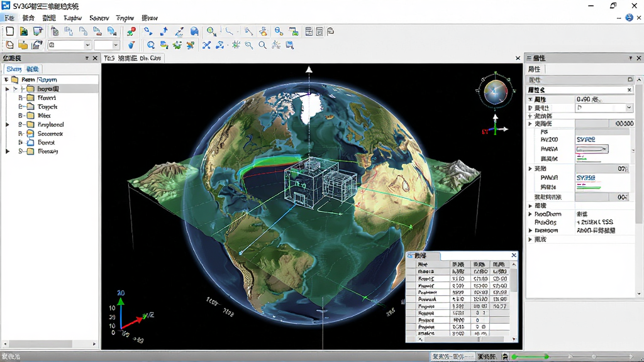The image size is (644, 362).
Task: Open the yellow folder icon in the toolbar
Action: (23, 45)
